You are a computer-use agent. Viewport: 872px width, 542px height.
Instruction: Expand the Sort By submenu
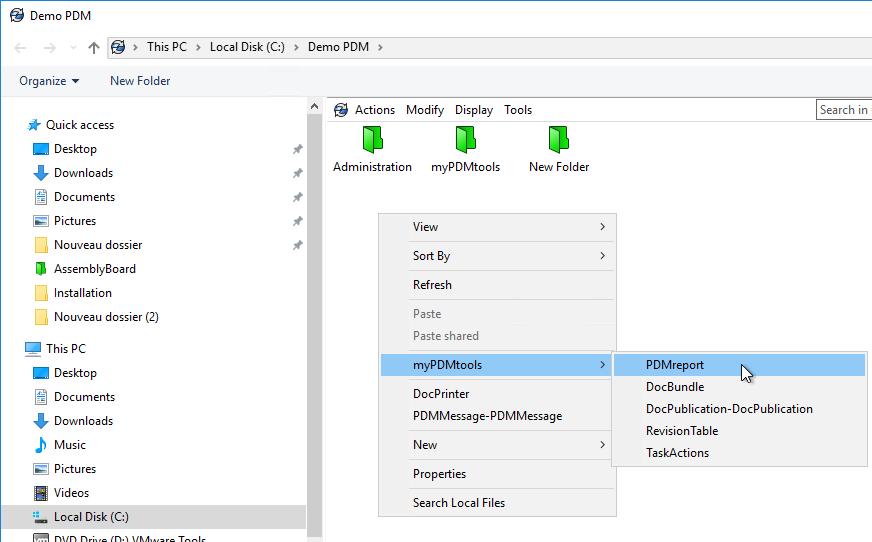click(x=497, y=256)
